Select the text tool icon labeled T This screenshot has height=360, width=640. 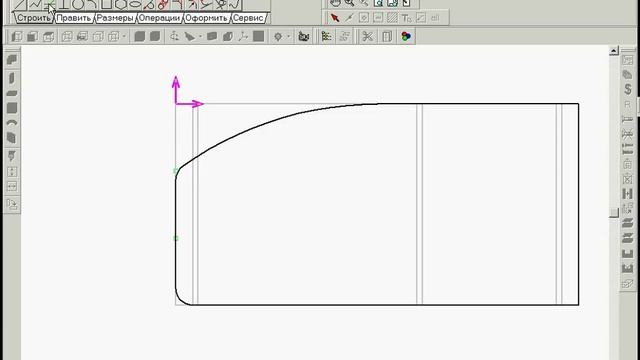point(407,18)
